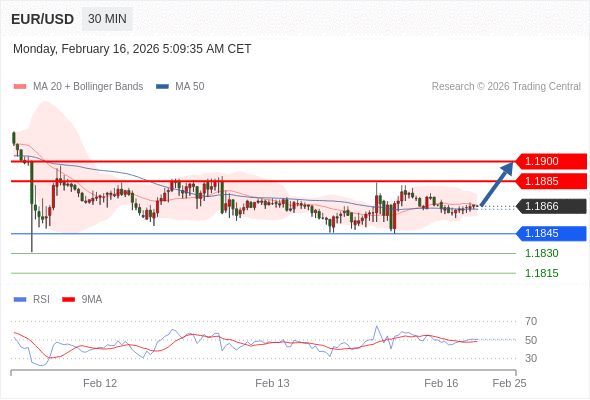590x400 pixels.
Task: Click the RSI 70 axis label
Action: (x=531, y=321)
